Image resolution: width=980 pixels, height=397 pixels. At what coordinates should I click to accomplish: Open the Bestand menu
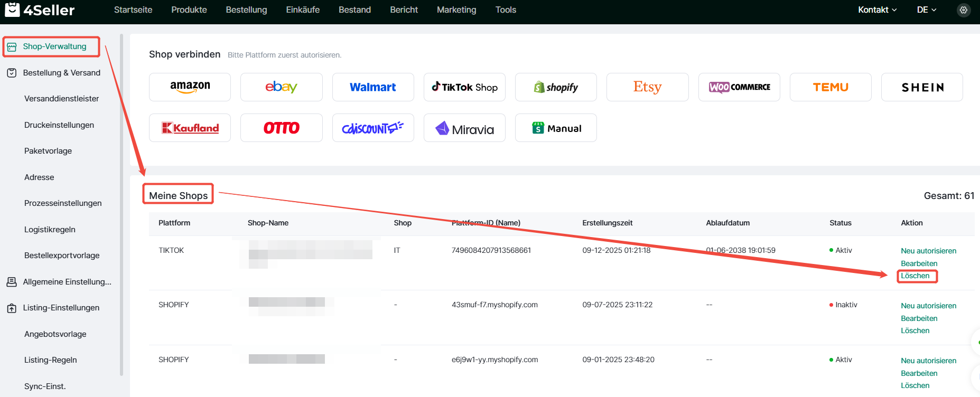pyautogui.click(x=354, y=10)
